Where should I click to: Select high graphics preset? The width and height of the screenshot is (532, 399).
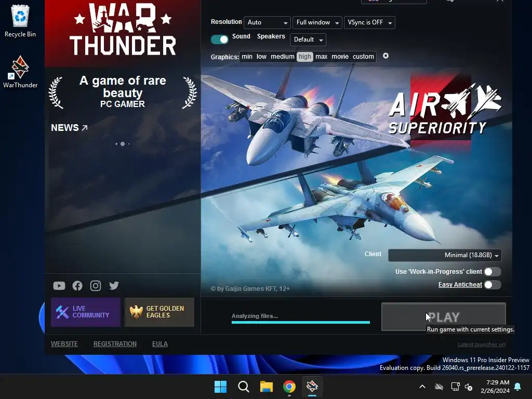click(304, 57)
